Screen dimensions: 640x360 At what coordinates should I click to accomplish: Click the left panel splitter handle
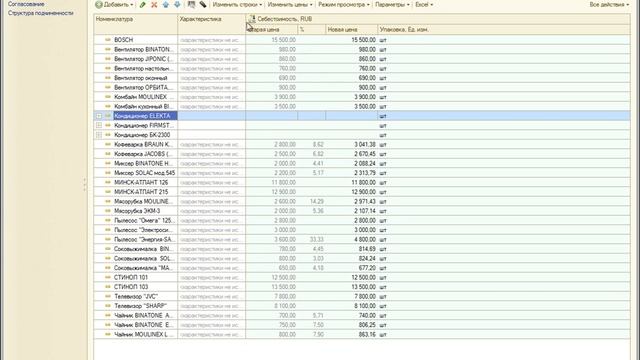(84, 184)
